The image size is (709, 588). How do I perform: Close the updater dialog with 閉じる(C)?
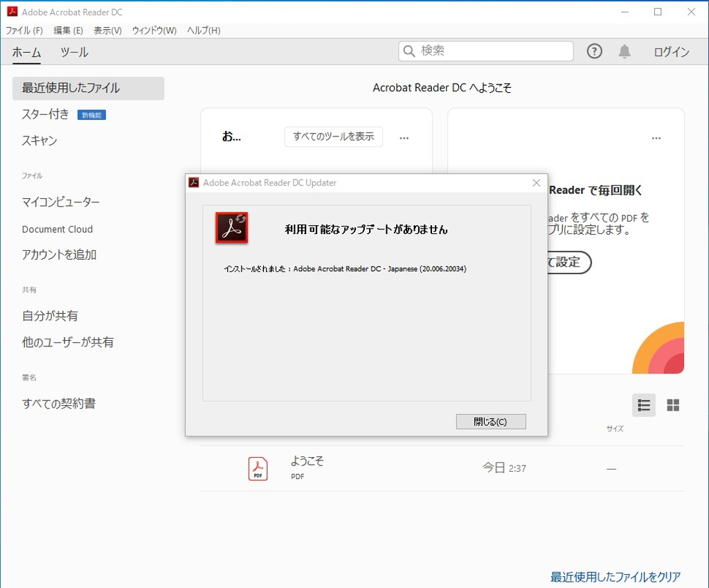point(491,421)
